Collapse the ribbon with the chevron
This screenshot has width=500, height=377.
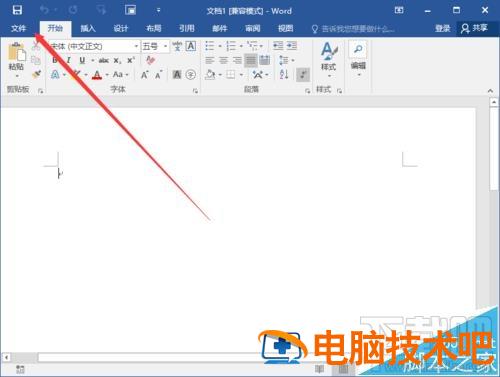490,91
